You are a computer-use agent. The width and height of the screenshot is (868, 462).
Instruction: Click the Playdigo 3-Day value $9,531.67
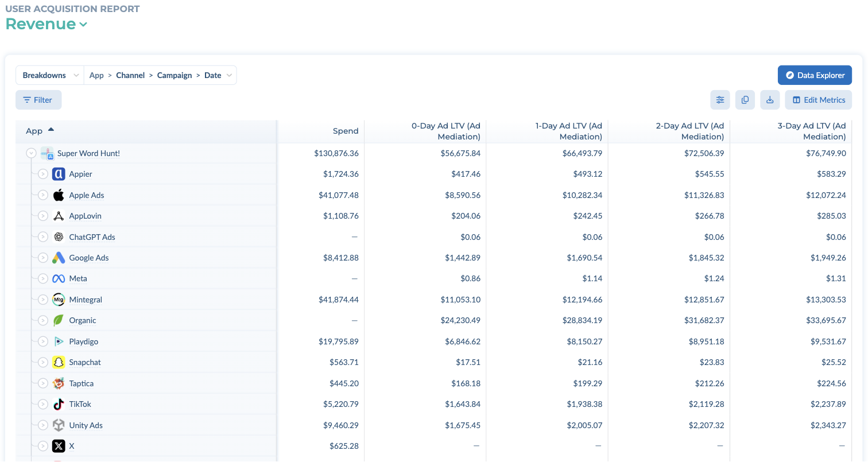click(x=828, y=341)
